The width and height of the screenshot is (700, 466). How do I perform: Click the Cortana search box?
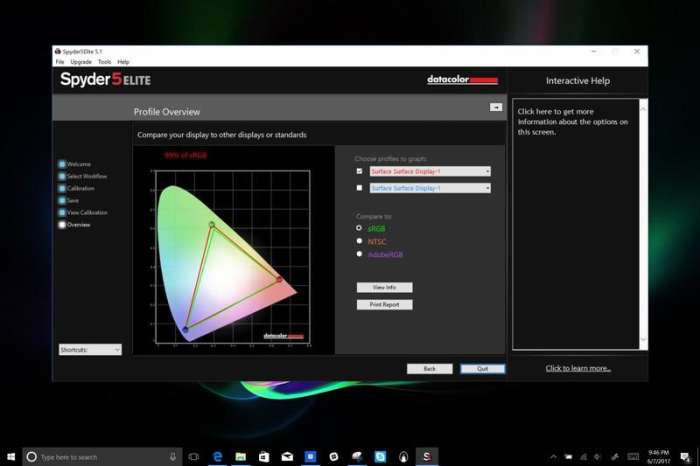(102, 457)
